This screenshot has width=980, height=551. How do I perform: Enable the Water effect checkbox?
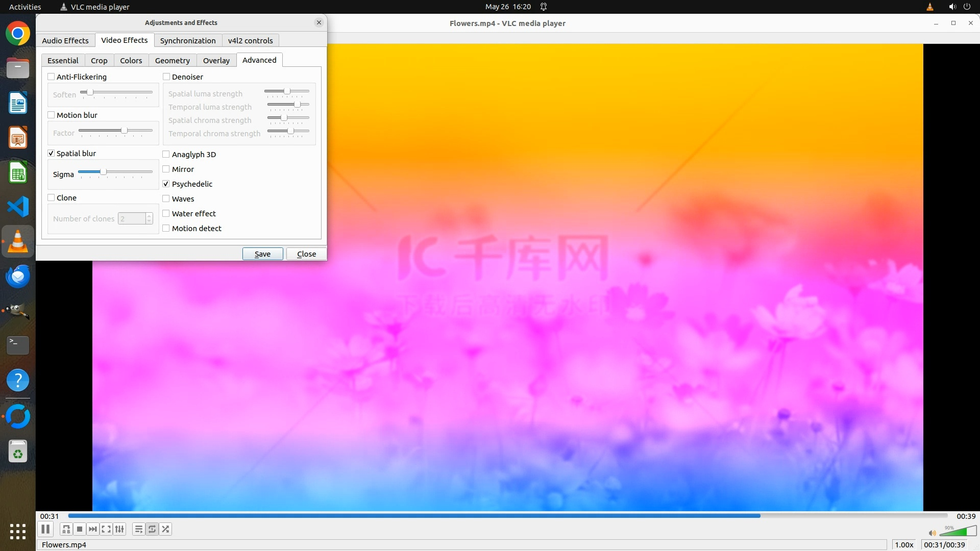point(166,214)
